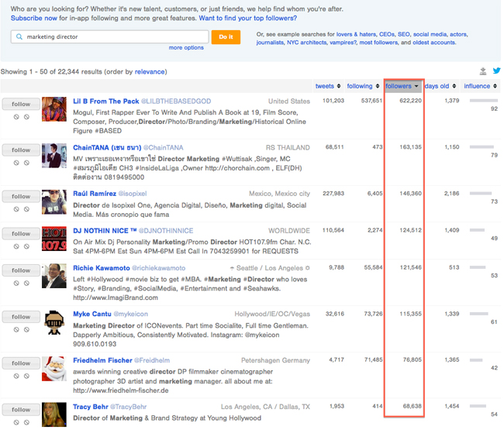The image size is (504, 430).
Task: Follow Lil B From The Pack
Action: (x=21, y=104)
